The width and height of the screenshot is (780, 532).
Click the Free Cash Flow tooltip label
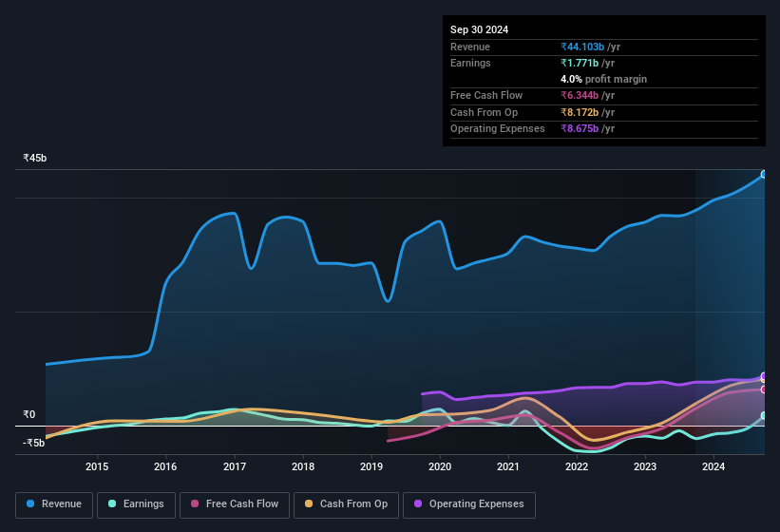[486, 95]
